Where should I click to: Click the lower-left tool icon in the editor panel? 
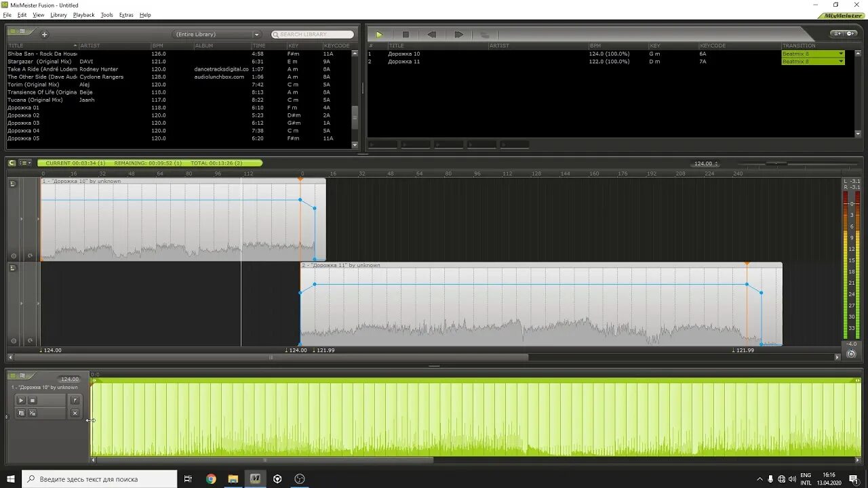pyautogui.click(x=21, y=413)
